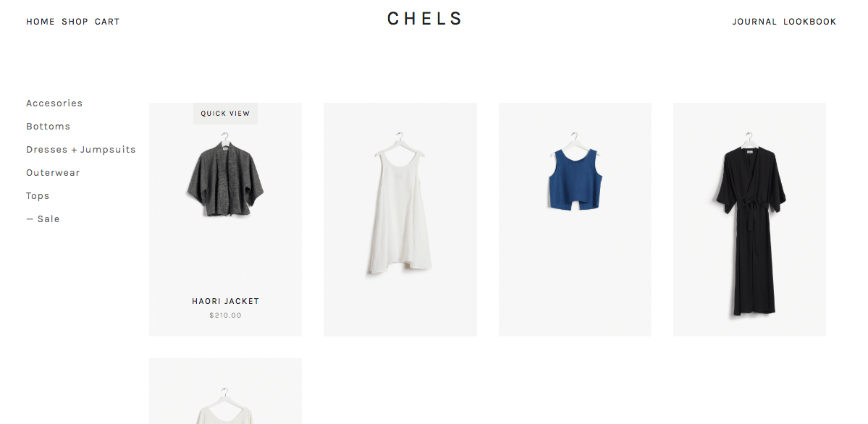868x424 pixels.
Task: Select the Accesories category
Action: (x=54, y=103)
